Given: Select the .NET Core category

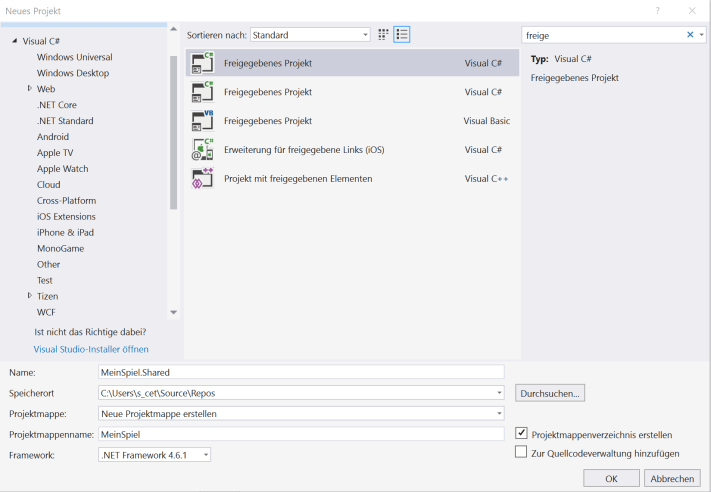Looking at the screenshot, I should (57, 105).
